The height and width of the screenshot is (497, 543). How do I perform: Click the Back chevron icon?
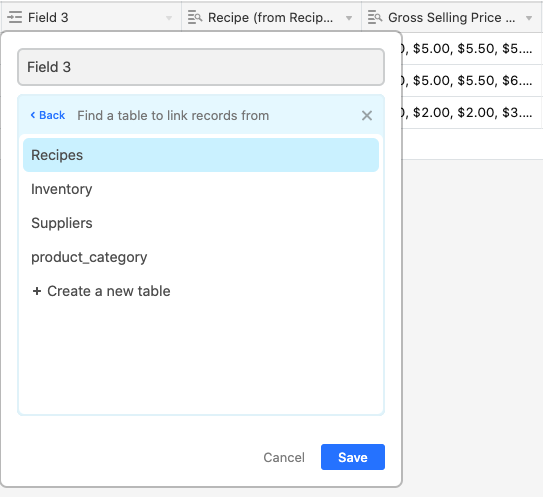(33, 115)
